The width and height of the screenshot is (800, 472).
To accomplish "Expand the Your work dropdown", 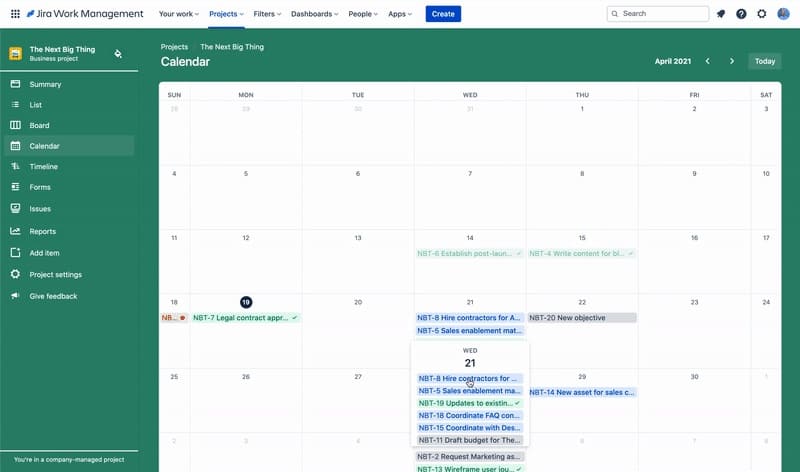I will [x=179, y=14].
